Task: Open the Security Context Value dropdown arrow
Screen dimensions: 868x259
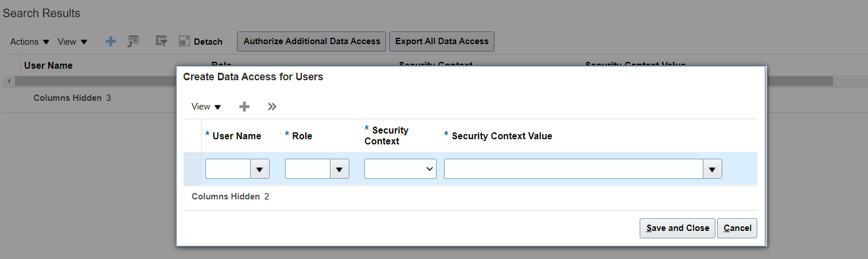Action: [713, 169]
